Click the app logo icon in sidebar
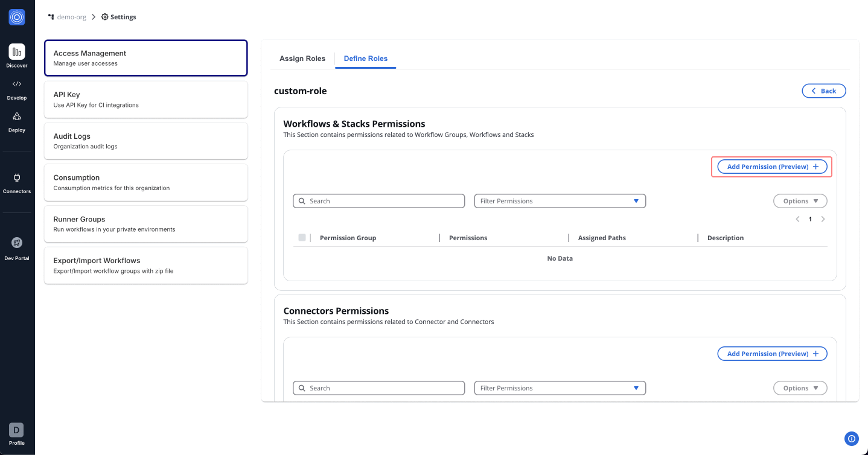This screenshot has width=868, height=455. (x=17, y=17)
